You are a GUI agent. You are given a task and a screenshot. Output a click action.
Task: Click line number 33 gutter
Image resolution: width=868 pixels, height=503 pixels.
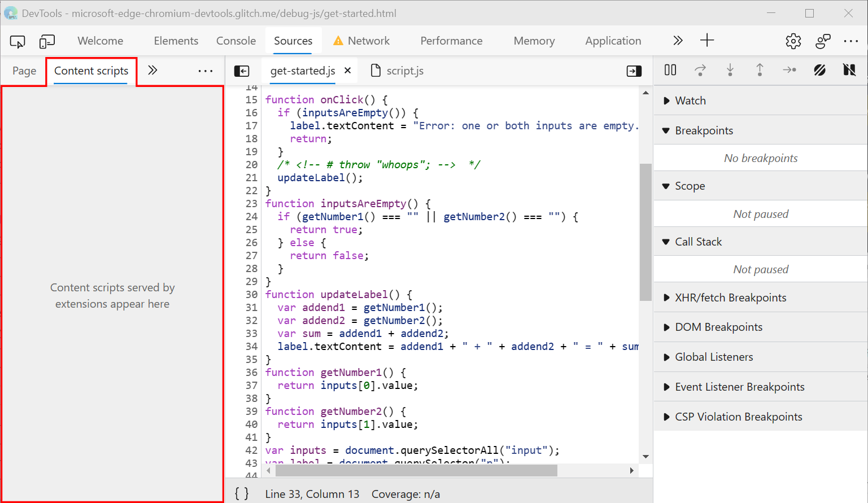point(251,334)
